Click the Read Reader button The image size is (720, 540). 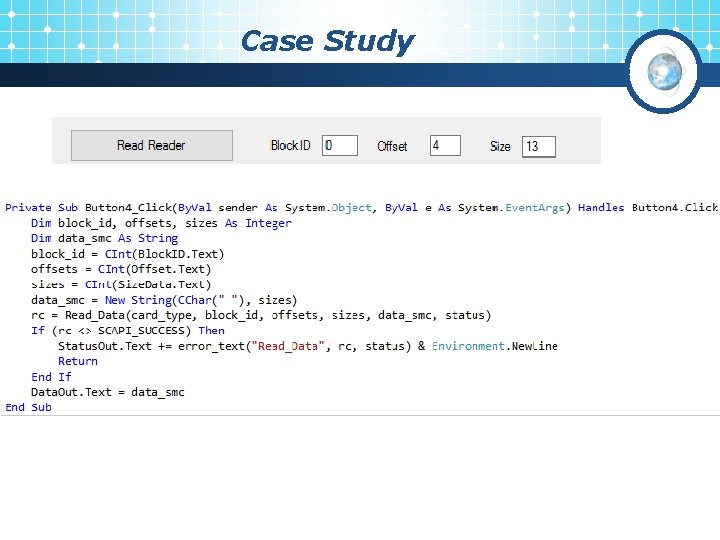coord(152,146)
